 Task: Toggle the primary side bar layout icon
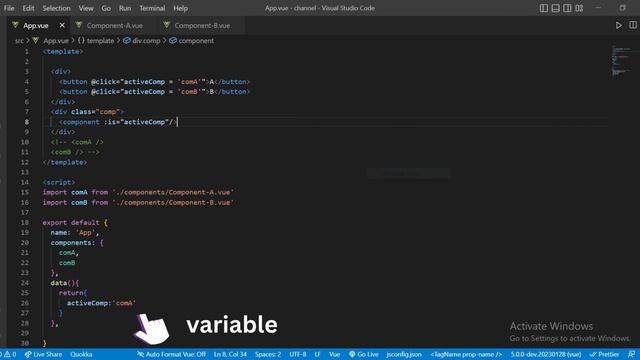(544, 8)
